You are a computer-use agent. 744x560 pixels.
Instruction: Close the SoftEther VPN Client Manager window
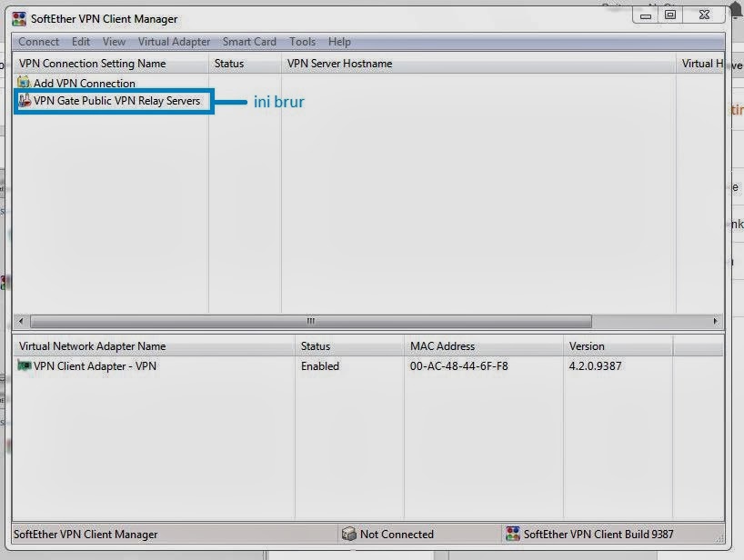tap(704, 15)
